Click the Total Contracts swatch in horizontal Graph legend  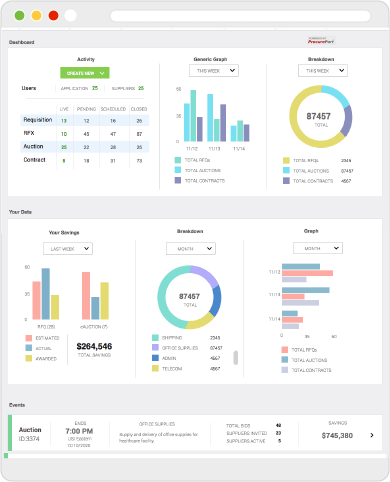tap(285, 370)
